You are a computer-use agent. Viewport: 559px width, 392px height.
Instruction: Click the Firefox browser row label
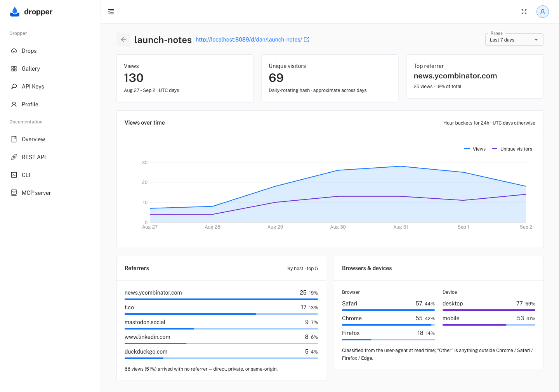[351, 333]
